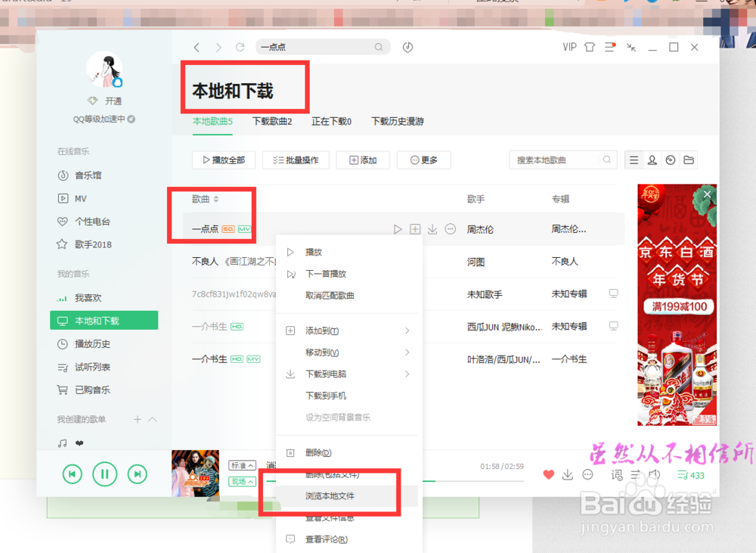Open the main menu icon
This screenshot has width=756, height=553.
610,48
